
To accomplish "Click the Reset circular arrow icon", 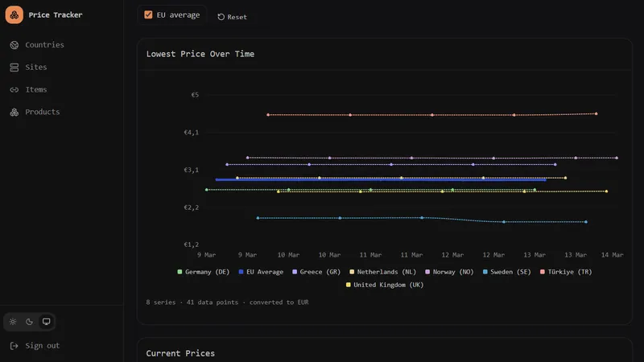I will [221, 17].
